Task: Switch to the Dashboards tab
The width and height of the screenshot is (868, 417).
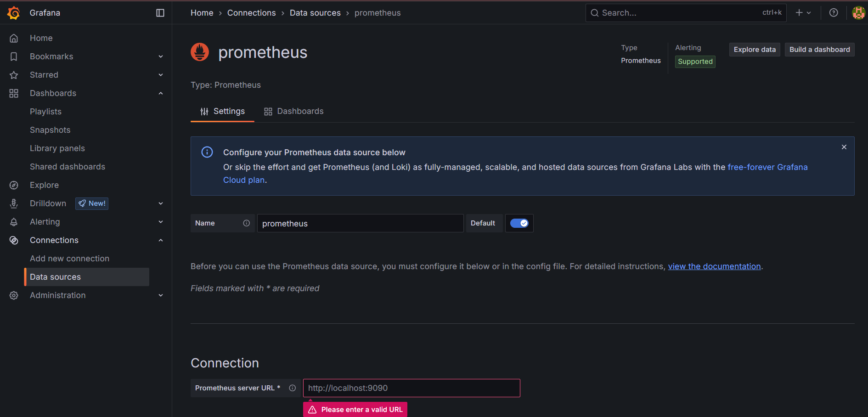Action: (x=293, y=111)
